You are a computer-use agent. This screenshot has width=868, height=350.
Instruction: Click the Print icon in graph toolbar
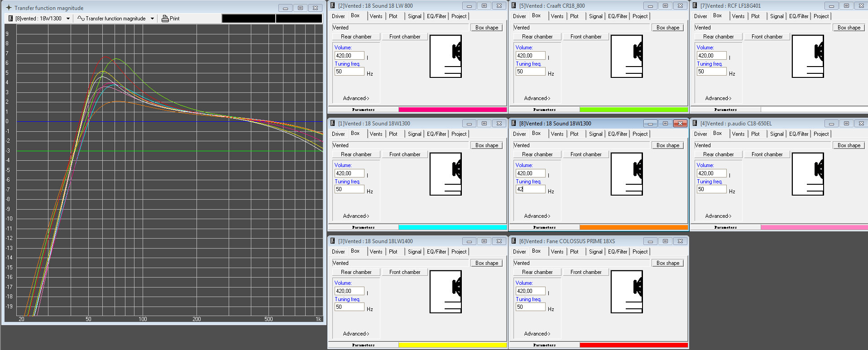coord(165,19)
